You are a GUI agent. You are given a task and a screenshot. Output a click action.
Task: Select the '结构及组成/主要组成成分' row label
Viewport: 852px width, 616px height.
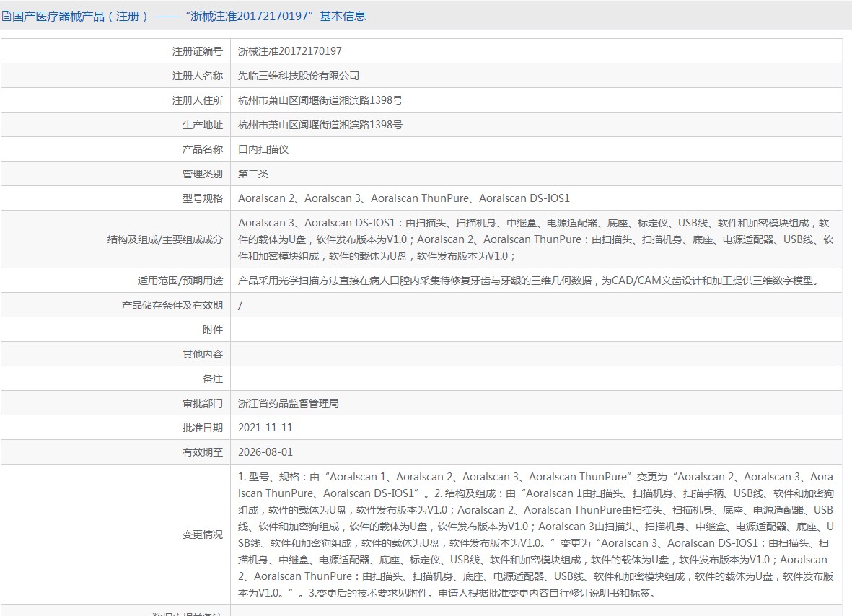click(165, 239)
